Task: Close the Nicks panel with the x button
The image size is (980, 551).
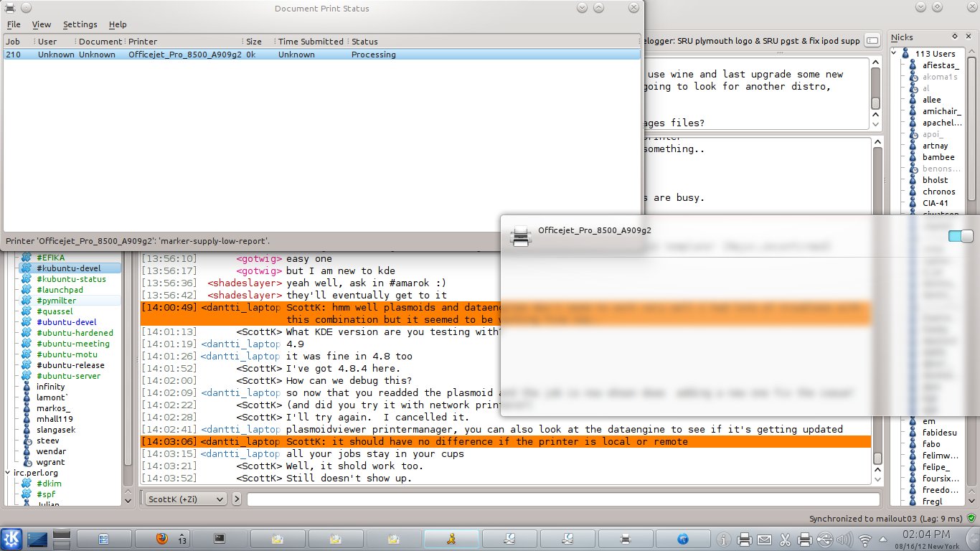Action: 968,36
